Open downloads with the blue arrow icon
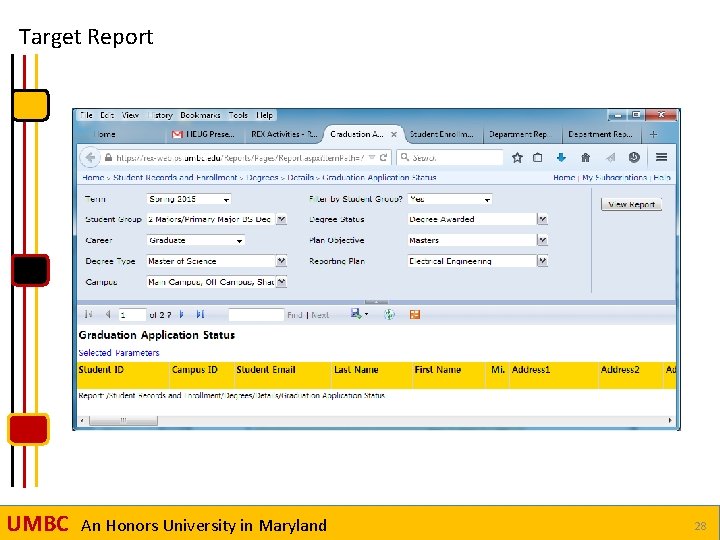The width and height of the screenshot is (720, 540). 561,158
